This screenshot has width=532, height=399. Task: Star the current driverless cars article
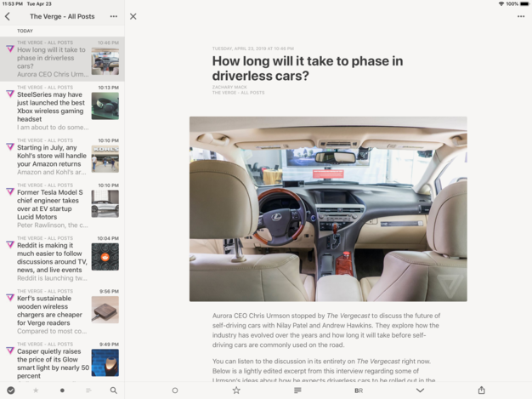(236, 390)
